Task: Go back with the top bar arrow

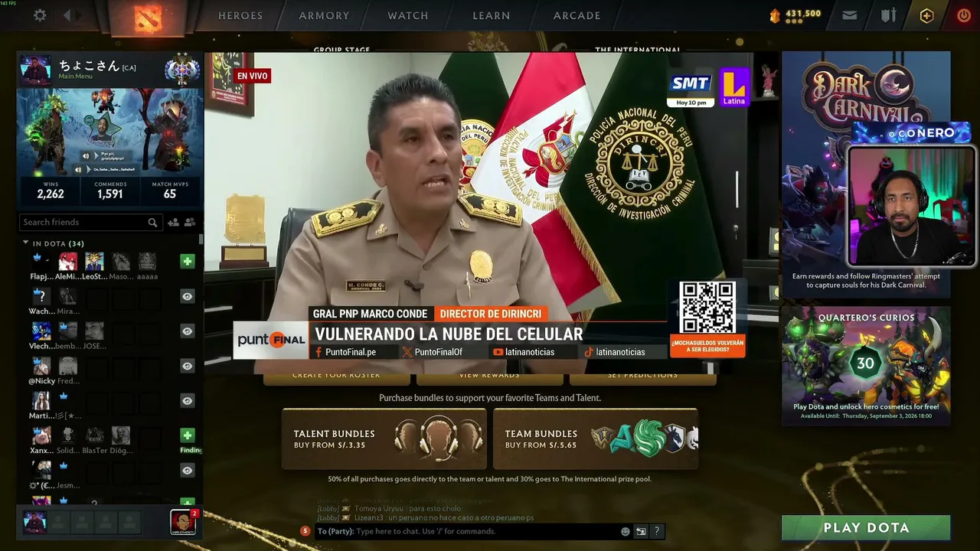Action: click(x=68, y=15)
